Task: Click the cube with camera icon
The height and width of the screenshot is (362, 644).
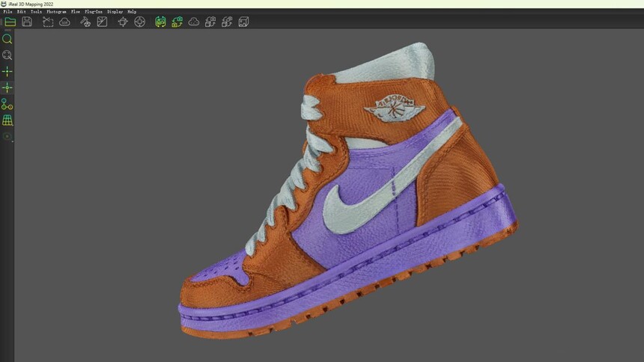Action: [210, 22]
